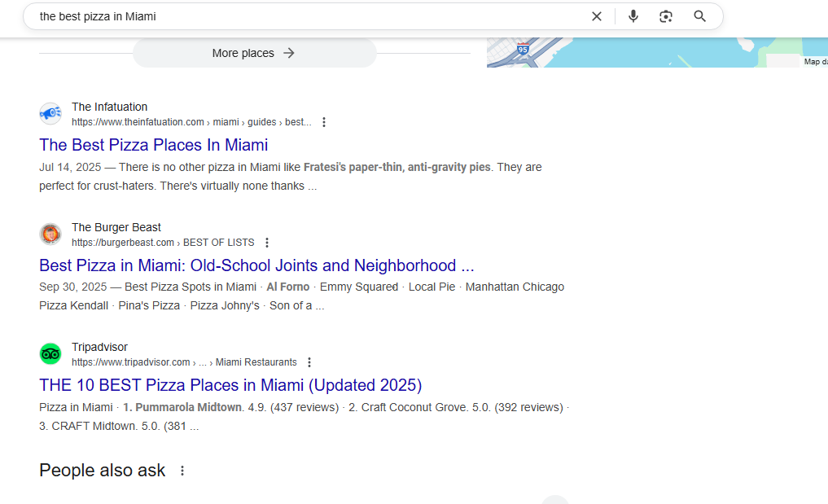Viewport: 828px width, 504px height.
Task: Click the More places button
Action: coord(254,53)
